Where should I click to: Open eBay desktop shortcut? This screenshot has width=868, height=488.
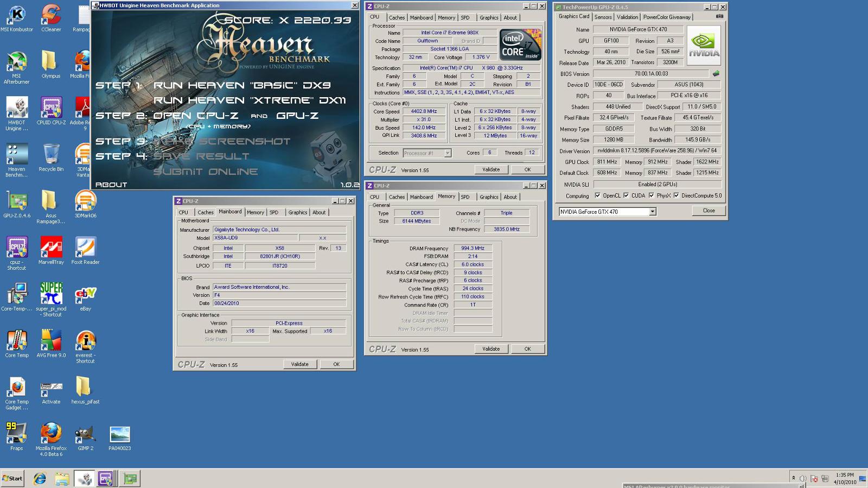85,297
